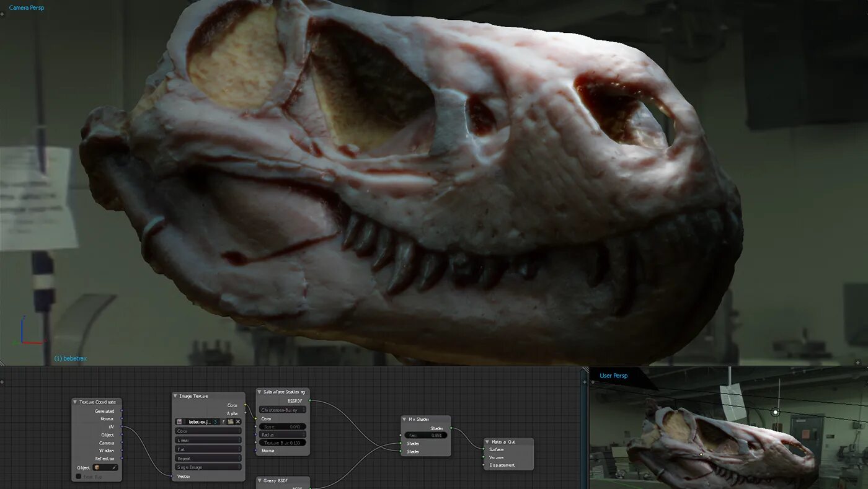Open the Christensen-Burley falloff dropdown

pos(282,410)
